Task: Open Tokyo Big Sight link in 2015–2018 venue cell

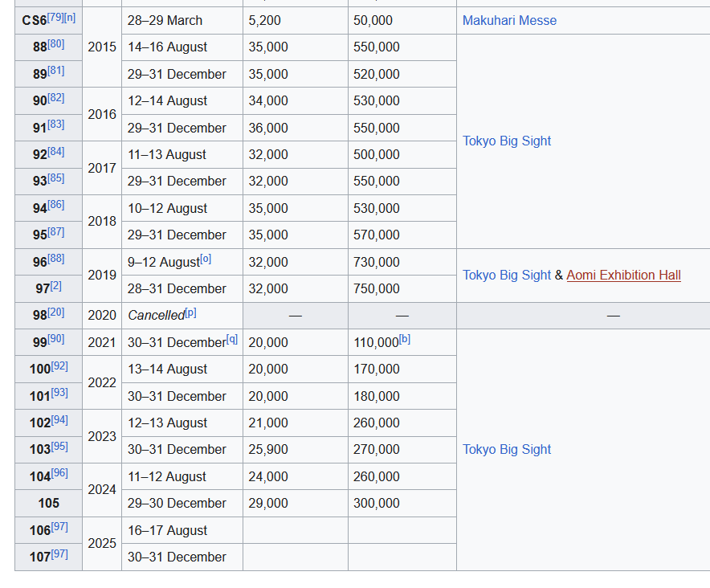Action: coord(507,141)
